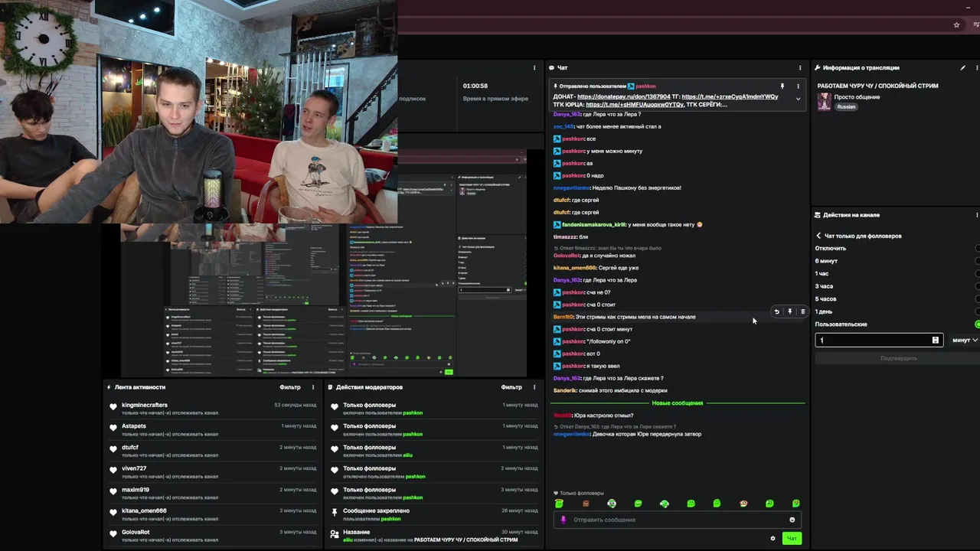Open panel menu next to stream time
Screen dimensions: 980x551
tap(534, 68)
